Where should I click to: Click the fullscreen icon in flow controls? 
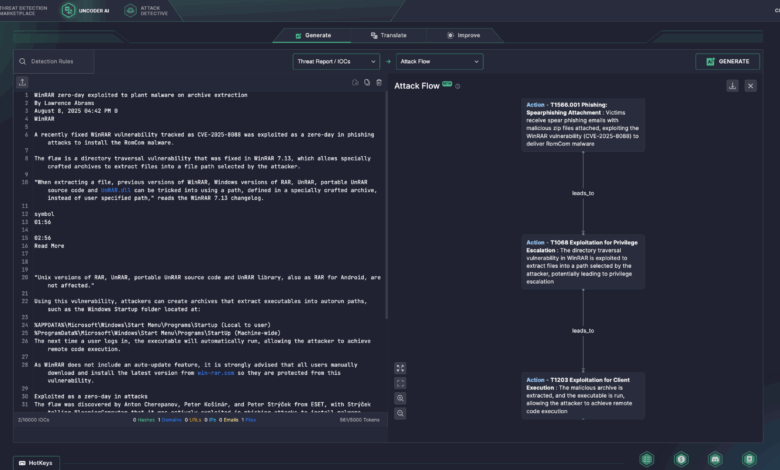pyautogui.click(x=400, y=383)
